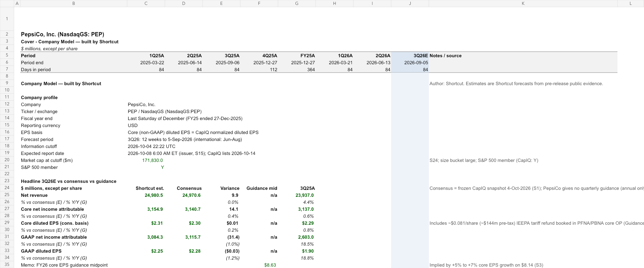Click the EPS basis description cell
Viewport: 644px width, 268px height.
[x=193, y=132]
